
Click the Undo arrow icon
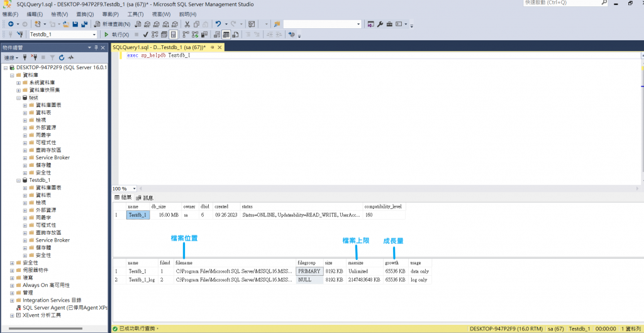click(218, 25)
